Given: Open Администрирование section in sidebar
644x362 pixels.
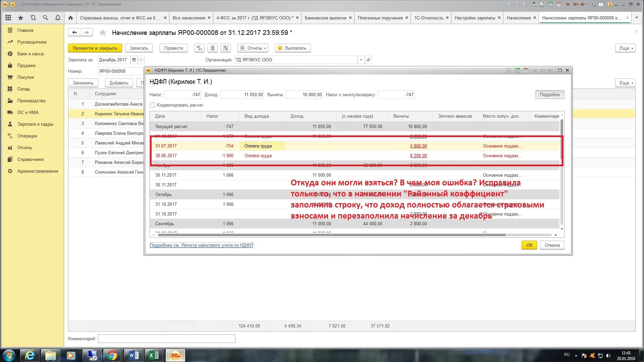Looking at the screenshot, I should 38,171.
